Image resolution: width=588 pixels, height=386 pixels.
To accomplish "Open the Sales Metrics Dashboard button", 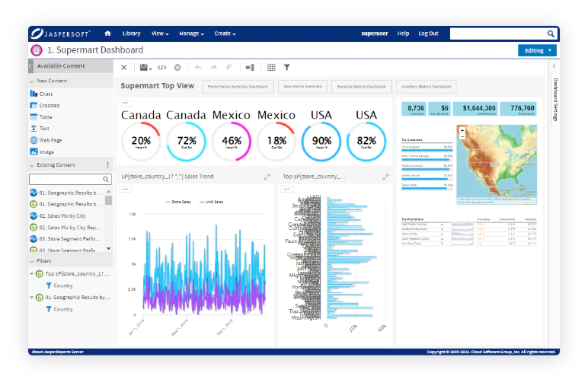I will point(302,87).
